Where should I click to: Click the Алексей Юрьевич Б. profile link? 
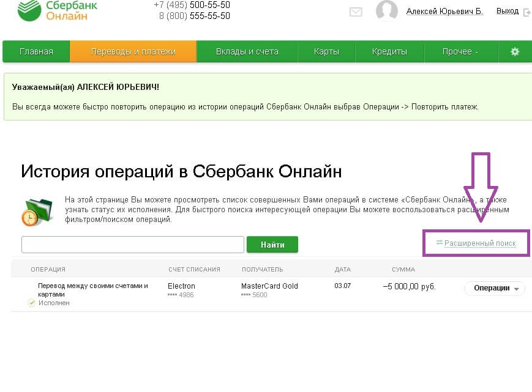point(444,12)
